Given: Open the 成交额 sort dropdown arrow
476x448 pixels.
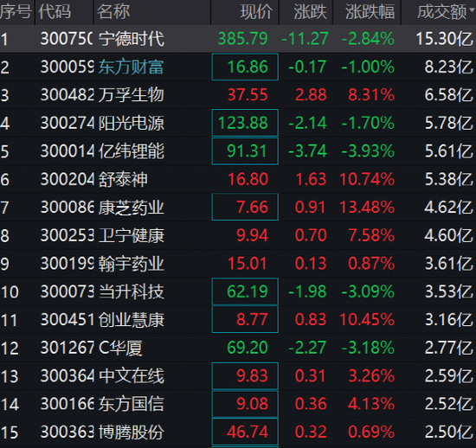Looking at the screenshot, I should point(472,10).
